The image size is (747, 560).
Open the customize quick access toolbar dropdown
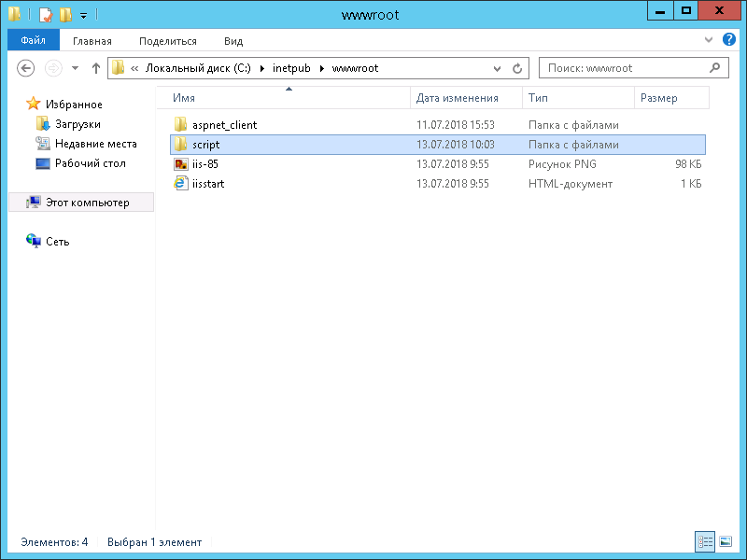(x=83, y=15)
